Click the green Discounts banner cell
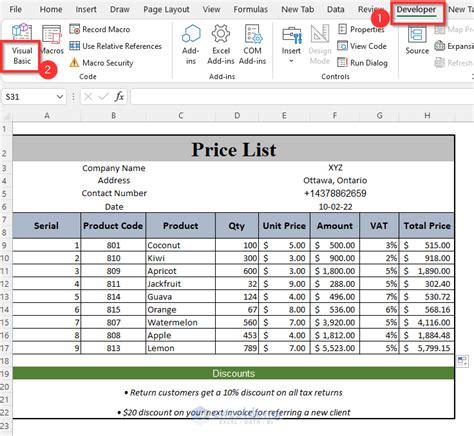The width and height of the screenshot is (474, 436). [x=233, y=373]
